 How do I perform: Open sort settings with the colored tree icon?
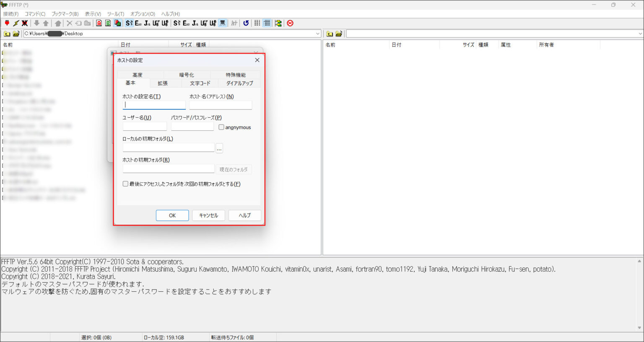(x=278, y=23)
